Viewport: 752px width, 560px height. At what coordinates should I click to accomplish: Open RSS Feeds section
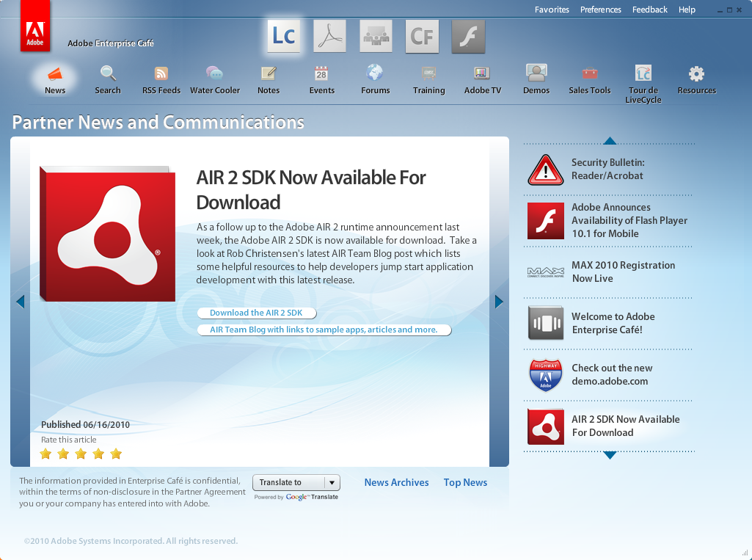161,80
